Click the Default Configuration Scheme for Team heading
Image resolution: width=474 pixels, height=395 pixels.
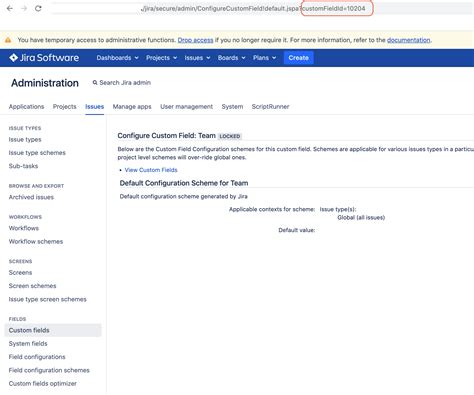[x=184, y=183]
